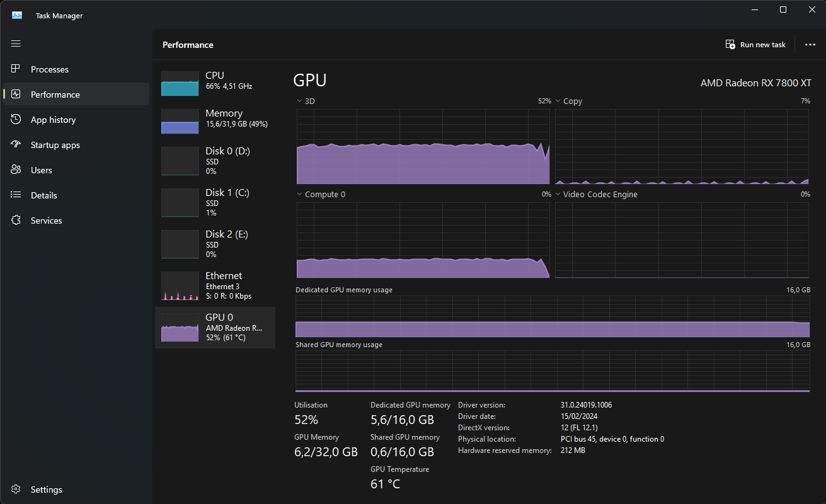Image resolution: width=826 pixels, height=504 pixels.
Task: Open the App history clock icon
Action: point(16,120)
